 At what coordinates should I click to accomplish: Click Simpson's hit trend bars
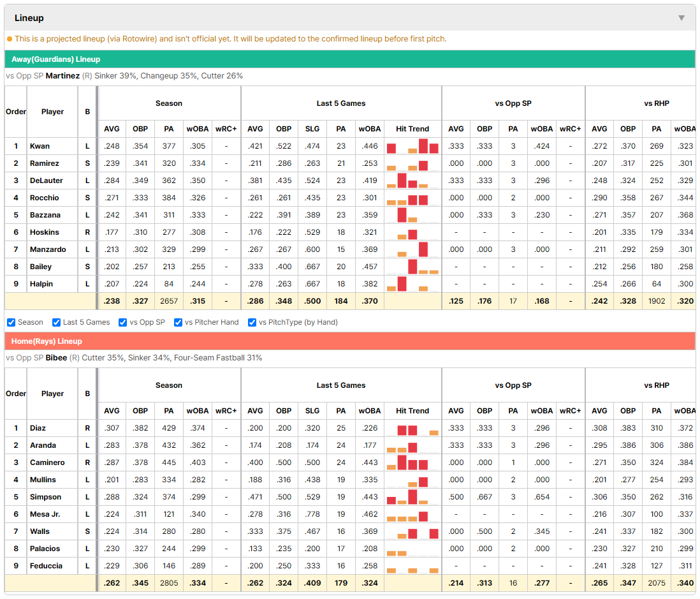point(412,497)
